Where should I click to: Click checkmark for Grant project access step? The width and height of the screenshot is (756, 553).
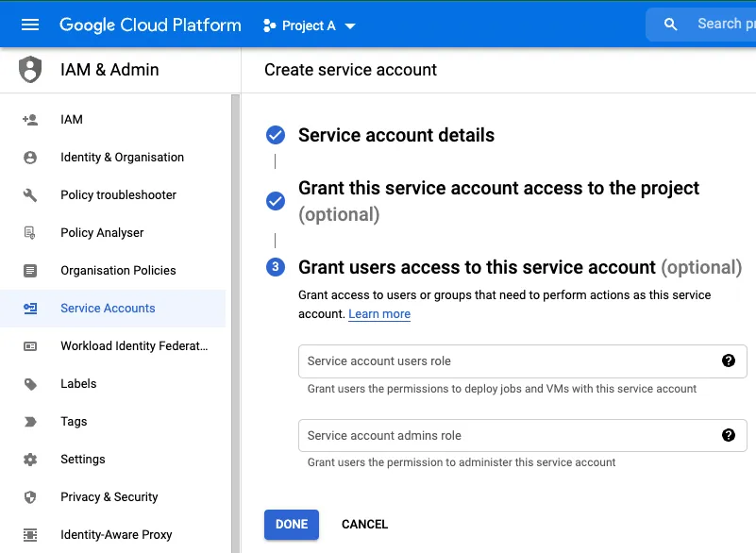pyautogui.click(x=276, y=201)
